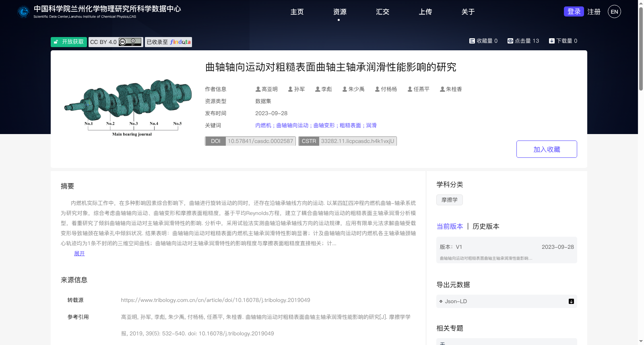Open version V1 entry dated 2023-09-28
This screenshot has height=345, width=644.
(506, 250)
